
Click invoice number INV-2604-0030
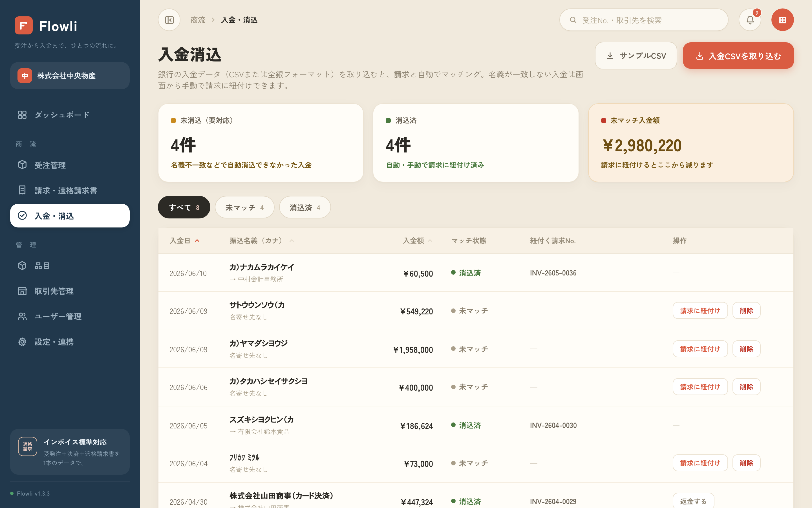[553, 425]
